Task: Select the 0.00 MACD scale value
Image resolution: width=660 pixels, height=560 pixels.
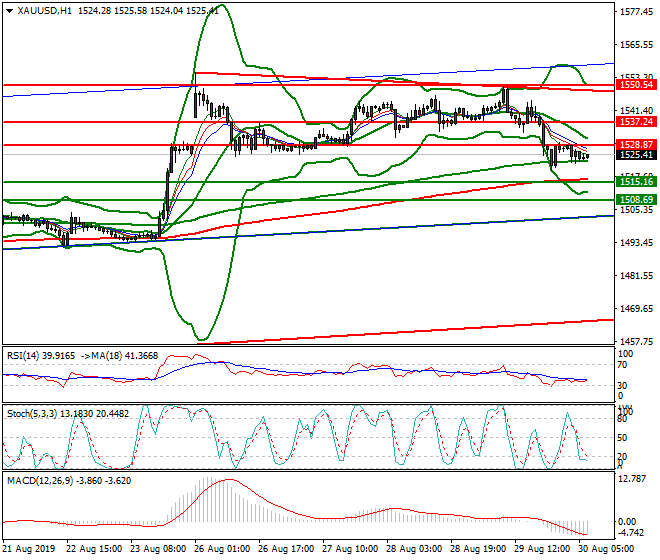Action: point(627,522)
